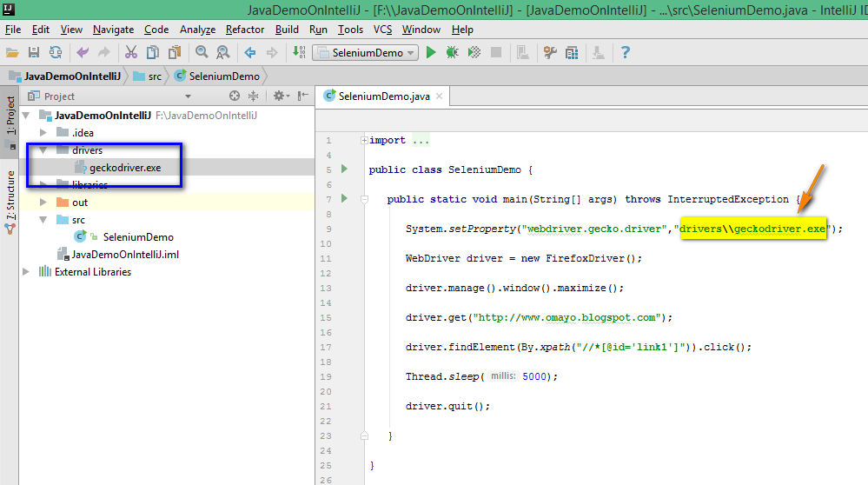Select JavaDemoOnIntelliJ.iml file
This screenshot has width=868, height=485.
pyautogui.click(x=125, y=254)
